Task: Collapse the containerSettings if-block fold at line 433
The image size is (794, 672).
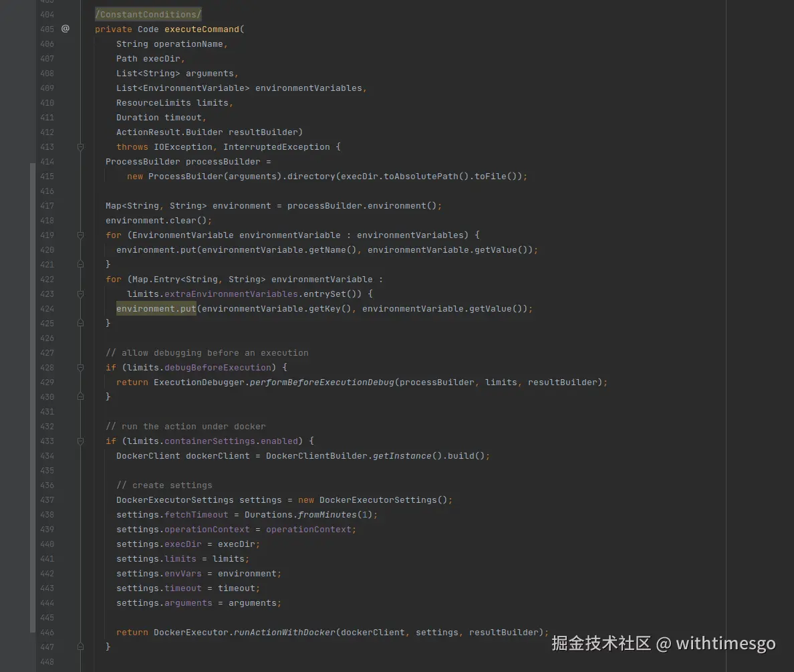Action: 80,441
